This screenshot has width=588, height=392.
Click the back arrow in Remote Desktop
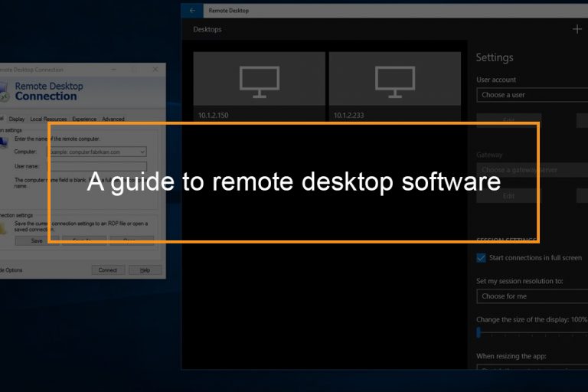coord(192,11)
